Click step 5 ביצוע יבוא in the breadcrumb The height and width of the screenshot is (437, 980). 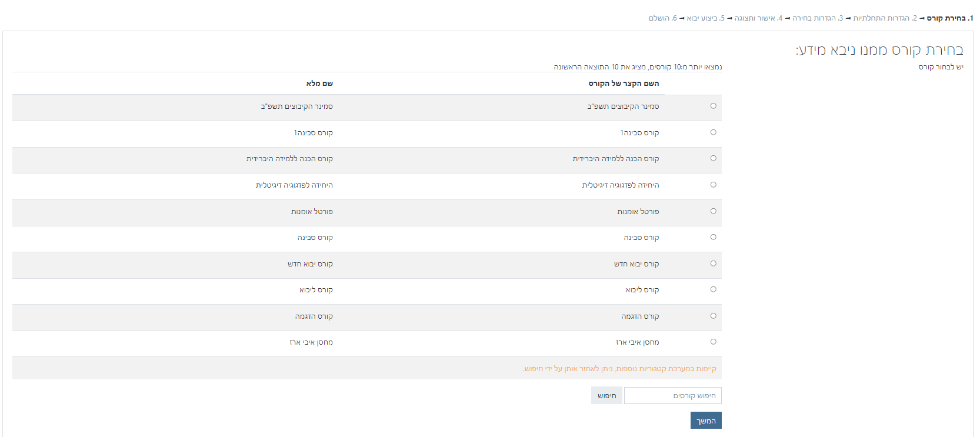[x=705, y=18]
